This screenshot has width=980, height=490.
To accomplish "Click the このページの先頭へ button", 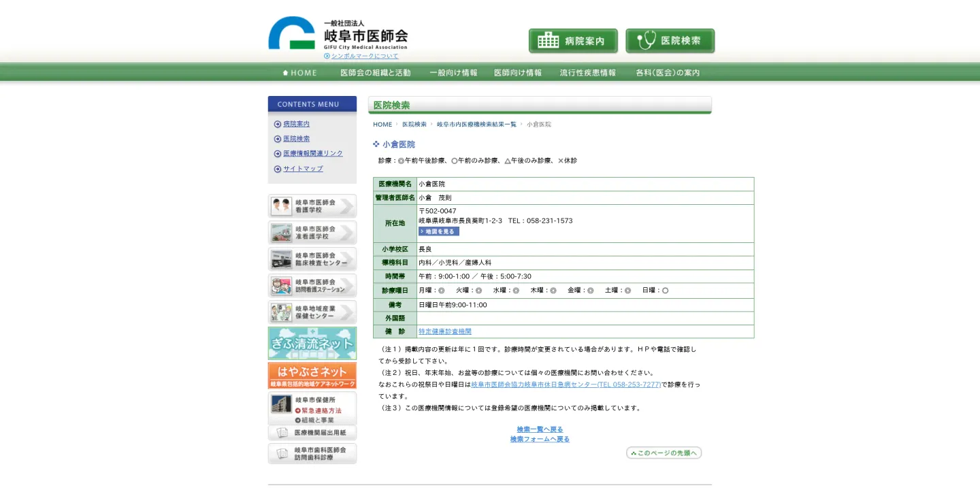I will click(x=664, y=453).
